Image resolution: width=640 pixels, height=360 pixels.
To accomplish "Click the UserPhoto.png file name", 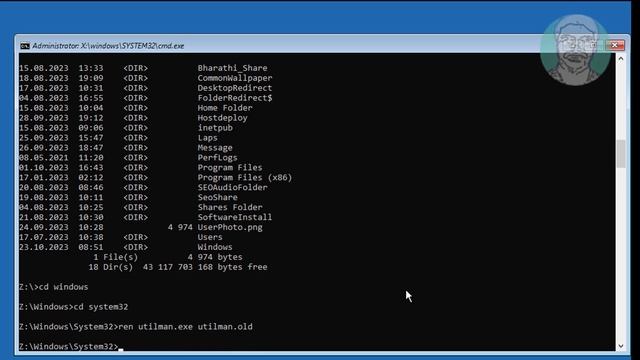I will point(230,227).
